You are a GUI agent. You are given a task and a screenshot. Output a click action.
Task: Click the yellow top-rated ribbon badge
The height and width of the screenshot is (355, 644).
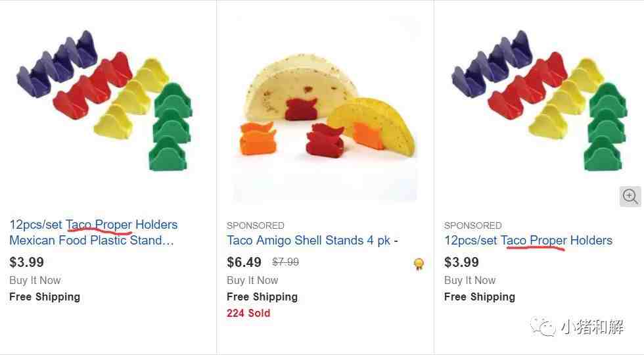click(419, 264)
